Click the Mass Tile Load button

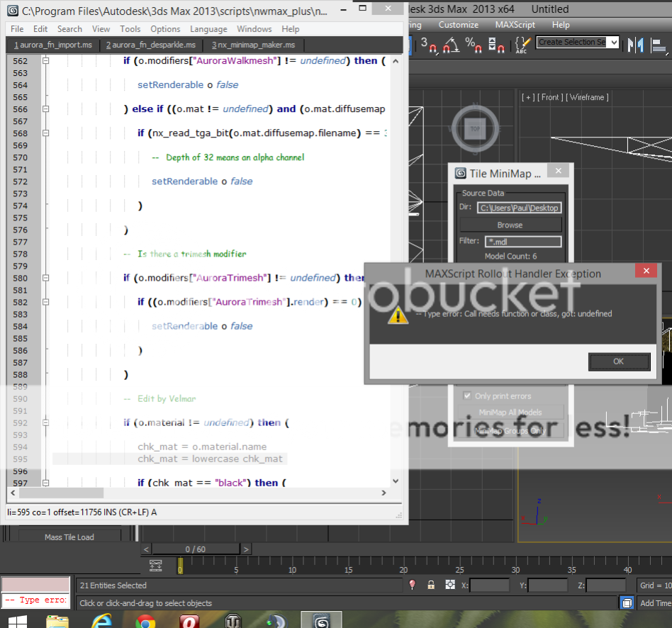[69, 537]
